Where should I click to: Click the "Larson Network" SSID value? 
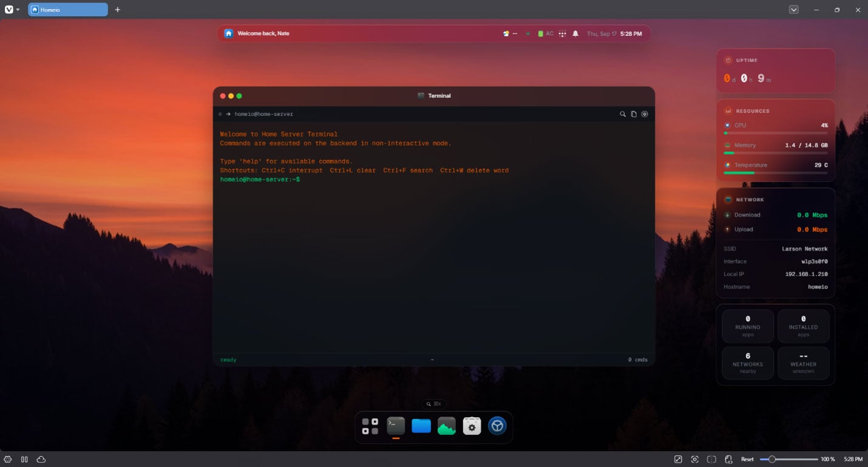[x=805, y=249]
